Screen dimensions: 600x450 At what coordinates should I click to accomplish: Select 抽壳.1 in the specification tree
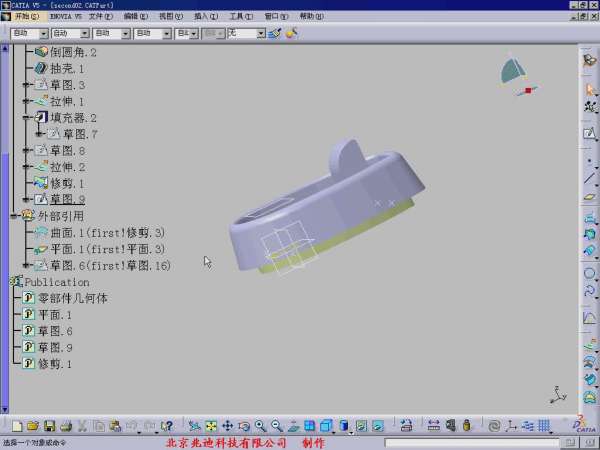click(x=67, y=69)
